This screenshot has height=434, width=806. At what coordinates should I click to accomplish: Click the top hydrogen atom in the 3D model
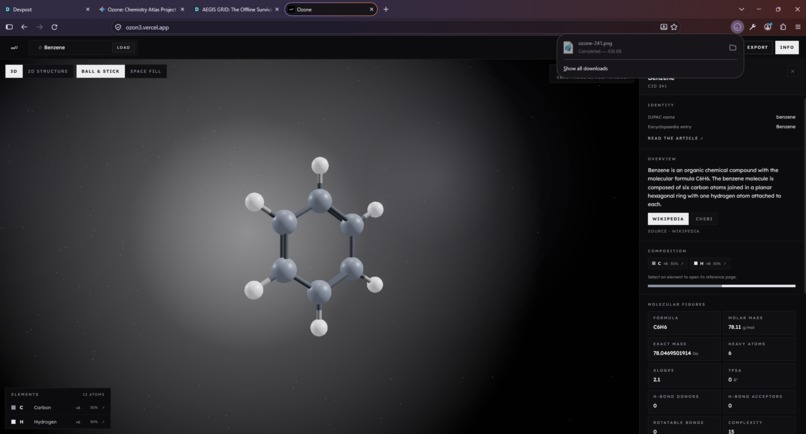click(320, 165)
